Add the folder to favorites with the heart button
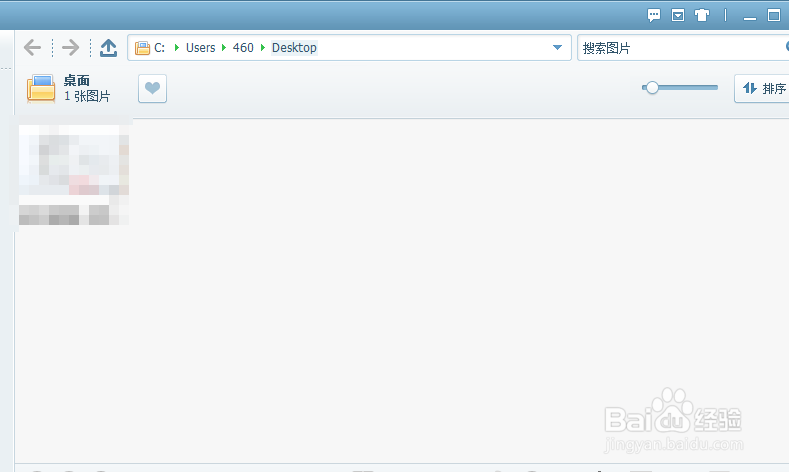The width and height of the screenshot is (789, 472). [152, 89]
